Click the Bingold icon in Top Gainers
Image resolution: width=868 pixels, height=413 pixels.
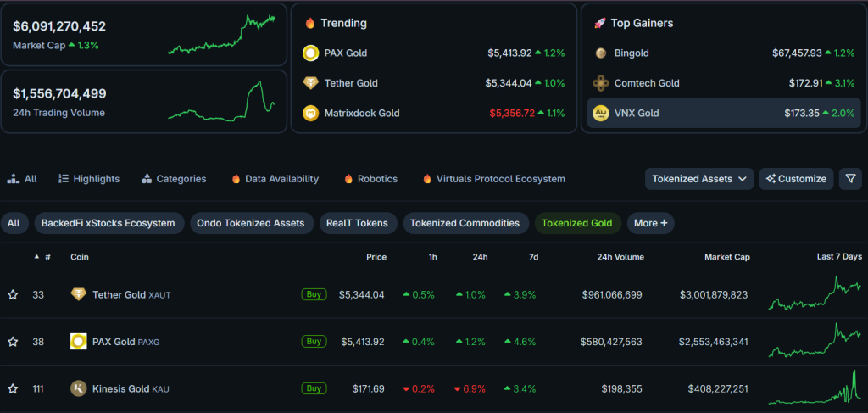point(600,53)
